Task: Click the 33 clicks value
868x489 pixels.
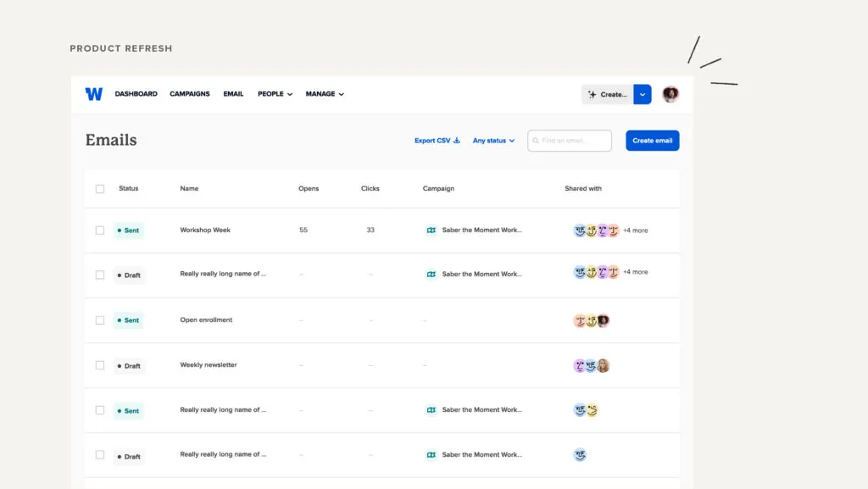Action: 370,231
